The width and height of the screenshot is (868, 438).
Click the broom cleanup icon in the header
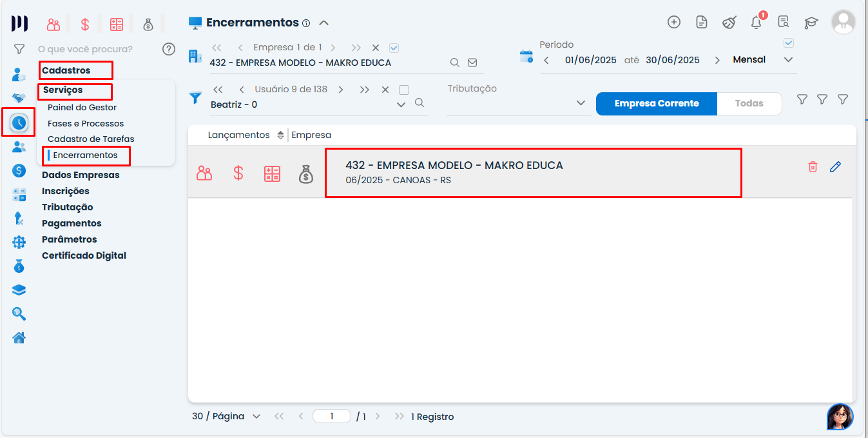point(729,22)
